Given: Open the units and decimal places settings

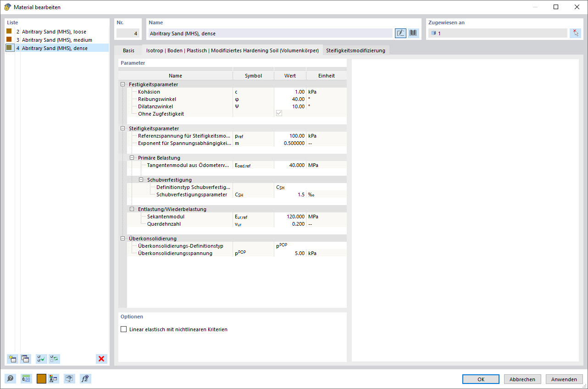Looking at the screenshot, I should pos(26,378).
